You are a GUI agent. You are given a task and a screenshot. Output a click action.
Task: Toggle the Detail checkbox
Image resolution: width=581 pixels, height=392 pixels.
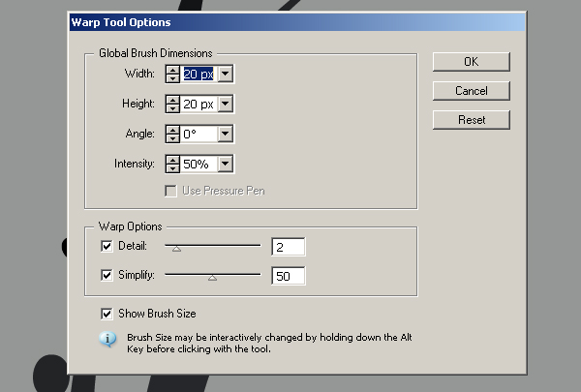(x=107, y=246)
